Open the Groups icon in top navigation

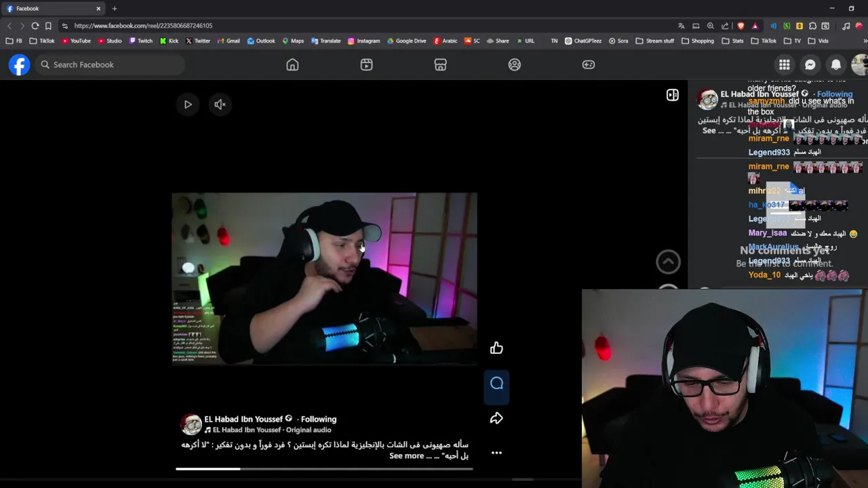(515, 64)
